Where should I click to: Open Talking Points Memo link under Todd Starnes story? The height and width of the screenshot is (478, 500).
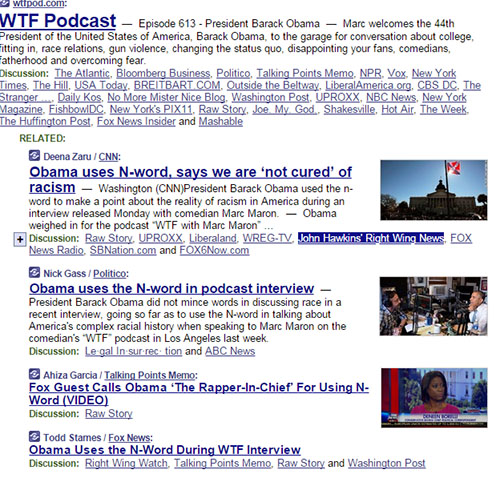coord(222,463)
